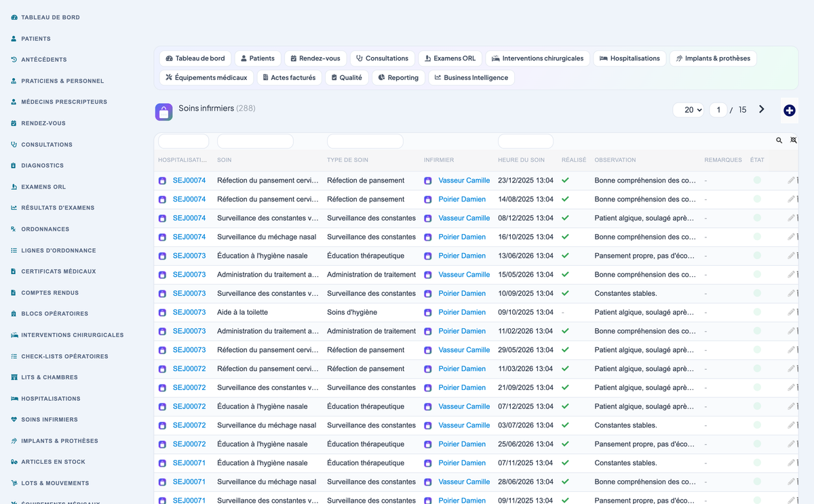The height and width of the screenshot is (504, 814).
Task: Click hospitalisation icon in the 29/05/2026 row
Action: (x=162, y=350)
